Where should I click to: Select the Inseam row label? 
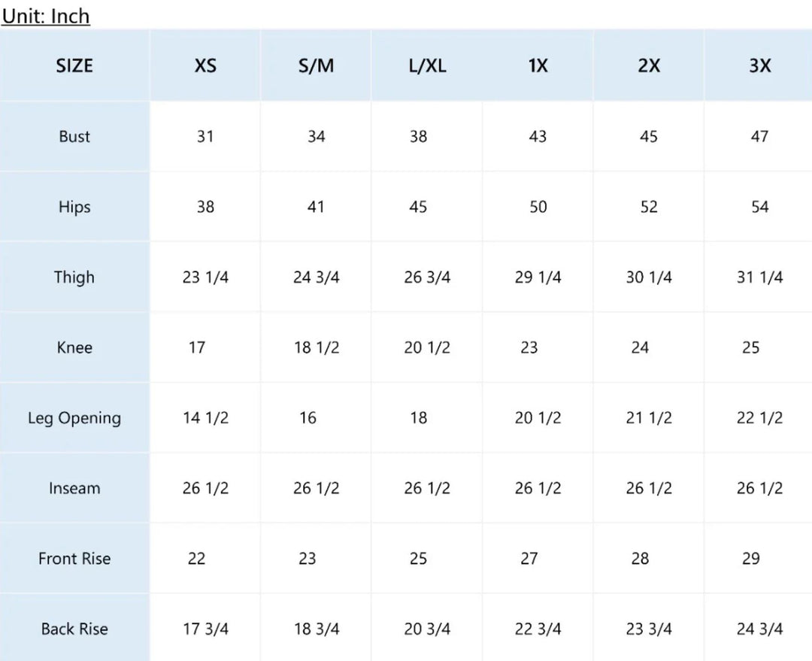click(74, 488)
